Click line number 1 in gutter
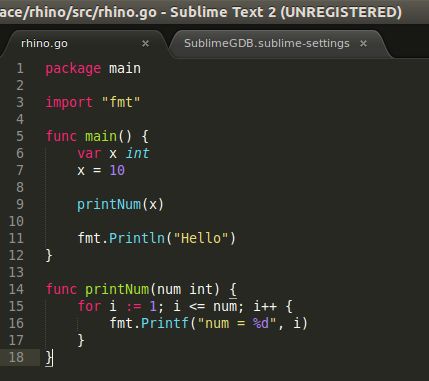 pos(20,68)
